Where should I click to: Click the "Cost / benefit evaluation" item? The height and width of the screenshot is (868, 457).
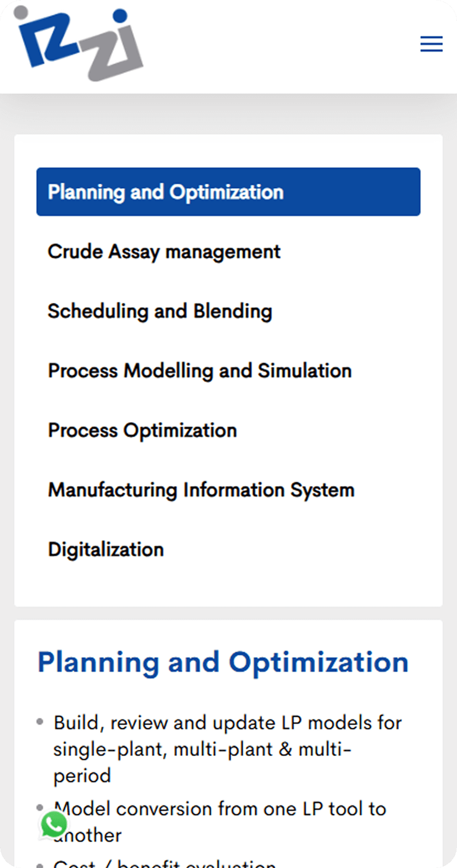click(x=164, y=864)
